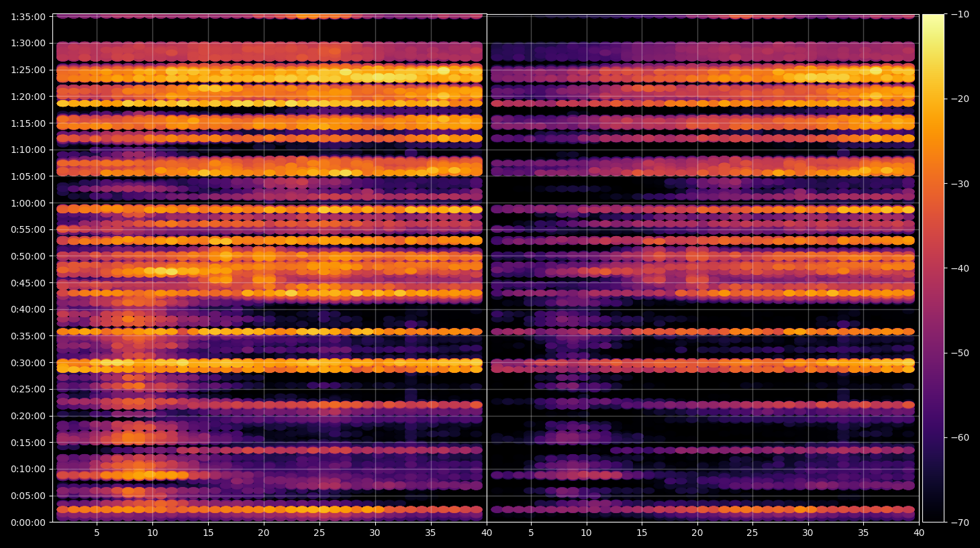This screenshot has width=980, height=548.
Task: Click the left plot's x-axis label 15
Action: [208, 533]
